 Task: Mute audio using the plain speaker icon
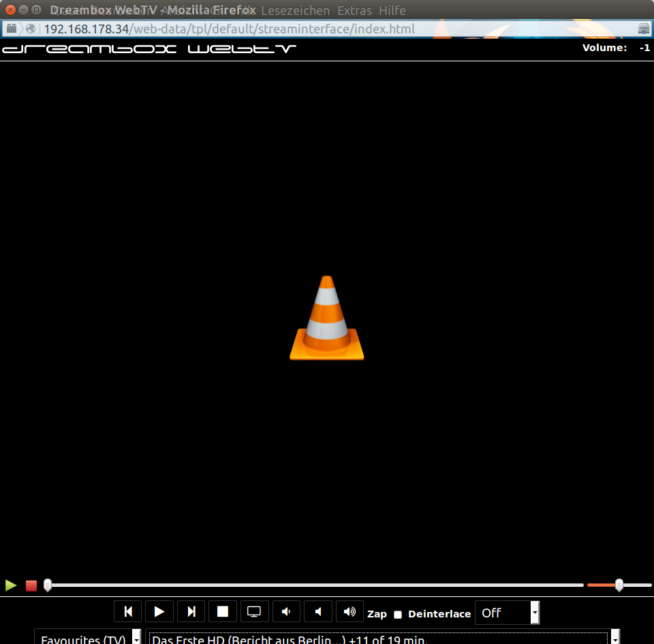point(318,612)
